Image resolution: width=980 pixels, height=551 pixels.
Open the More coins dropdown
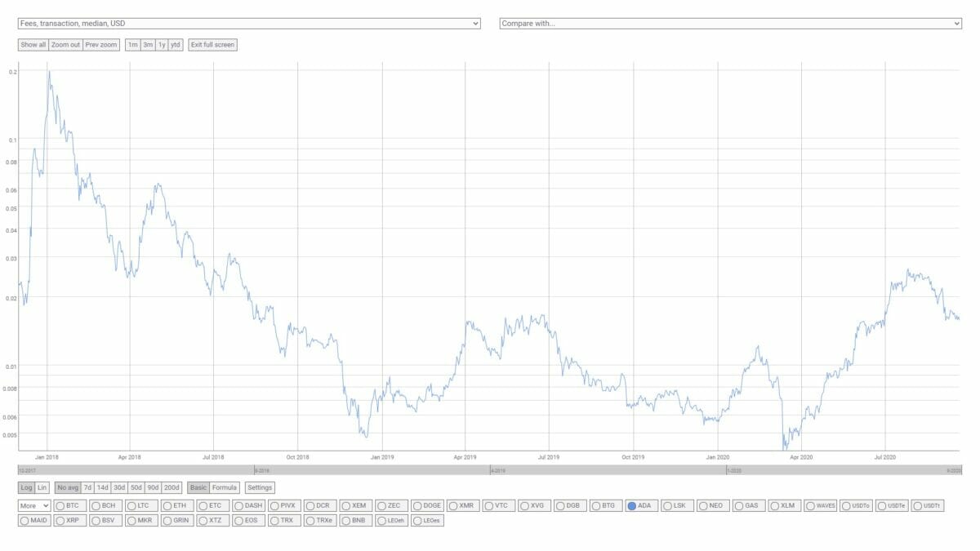34,506
